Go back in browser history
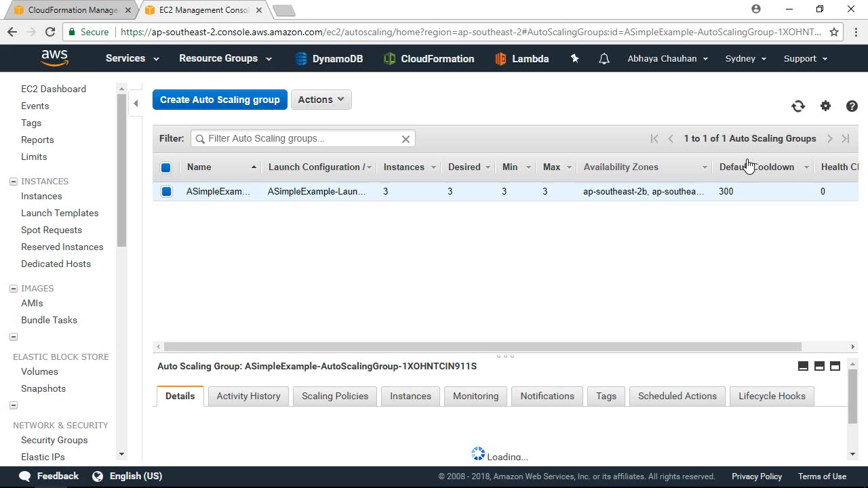This screenshot has height=488, width=868. pyautogui.click(x=12, y=32)
